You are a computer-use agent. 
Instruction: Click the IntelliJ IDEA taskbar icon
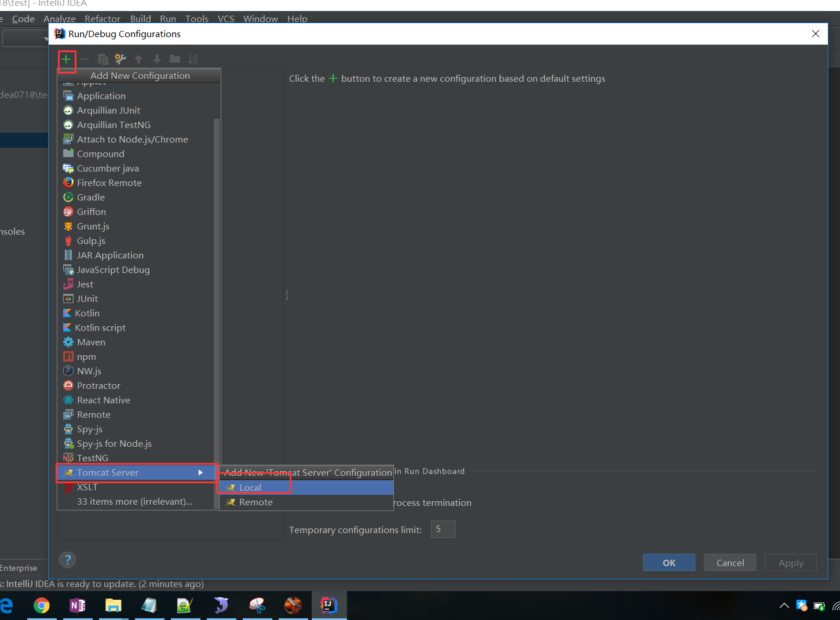click(329, 606)
